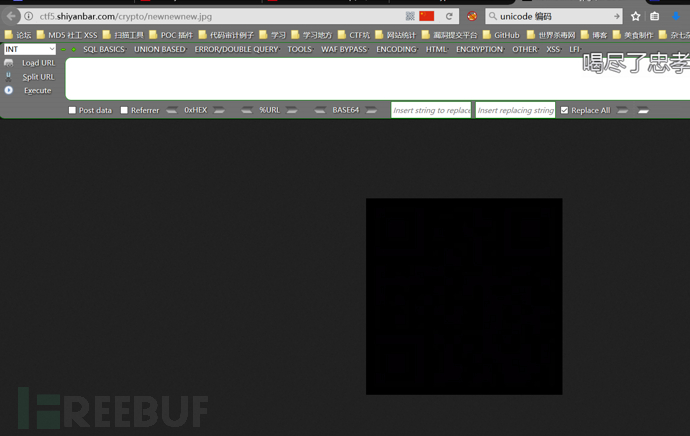Image resolution: width=690 pixels, height=436 pixels.
Task: Click the green plus icon in HackBar
Action: pos(73,49)
